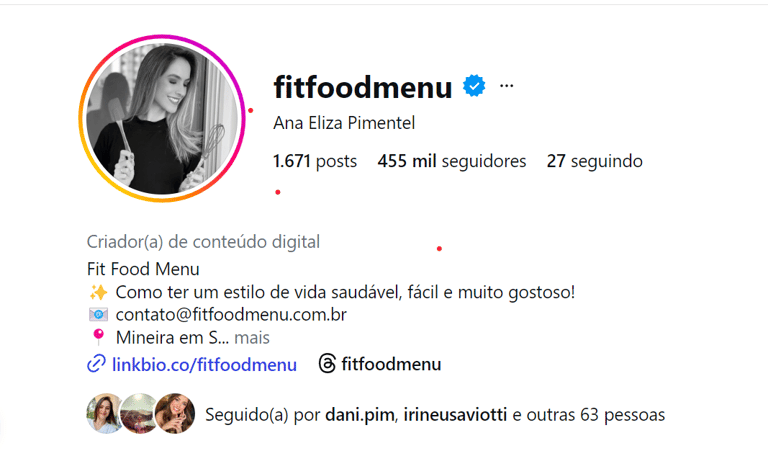Click the envelope emoji beside the email
Viewport: 768px width, 469px height.
coord(98,314)
